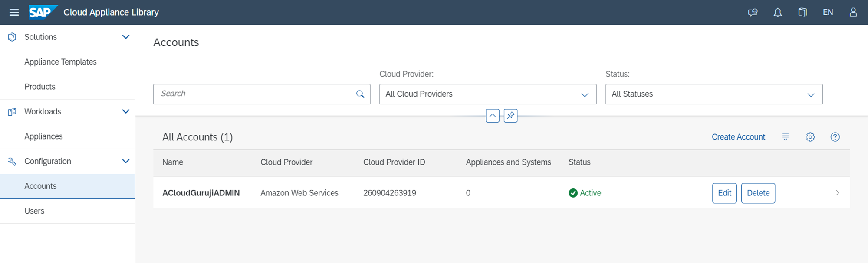The height and width of the screenshot is (263, 868).
Task: Go to Appliance Templates
Action: 60,62
